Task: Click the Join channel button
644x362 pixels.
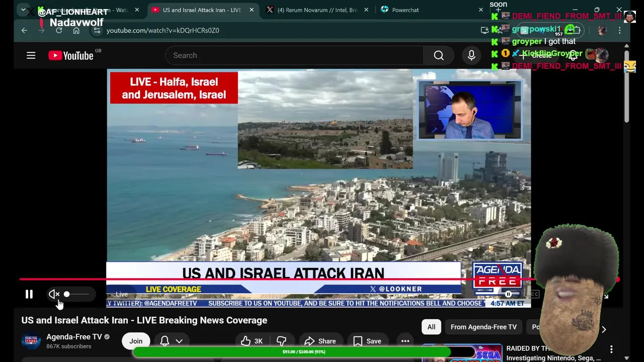Action: pyautogui.click(x=136, y=341)
